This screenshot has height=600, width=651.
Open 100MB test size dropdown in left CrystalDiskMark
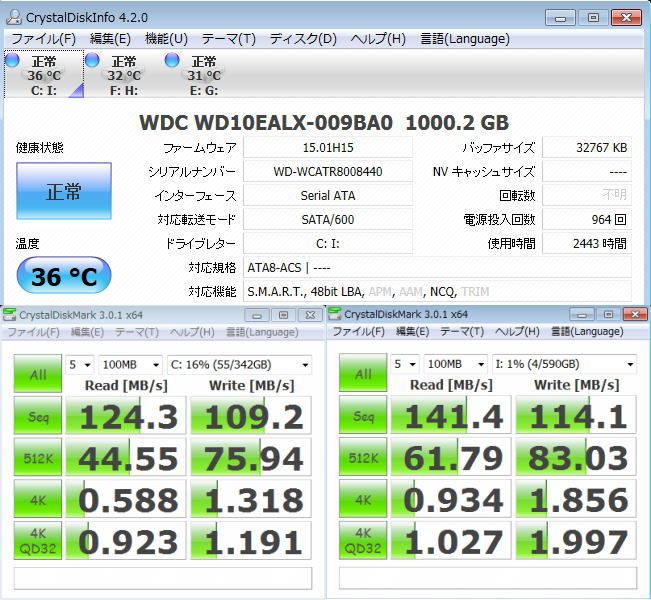(130, 365)
